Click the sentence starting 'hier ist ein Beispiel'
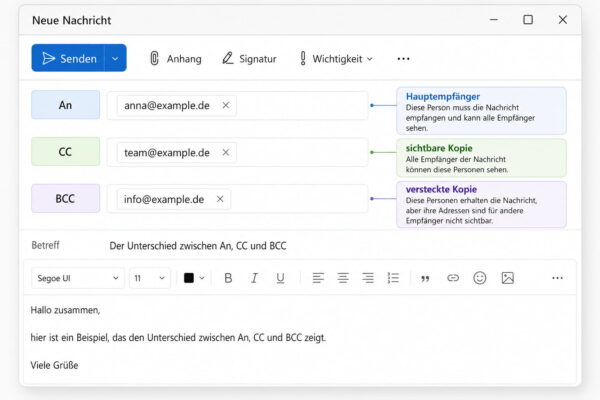The height and width of the screenshot is (400, 600). (x=178, y=338)
